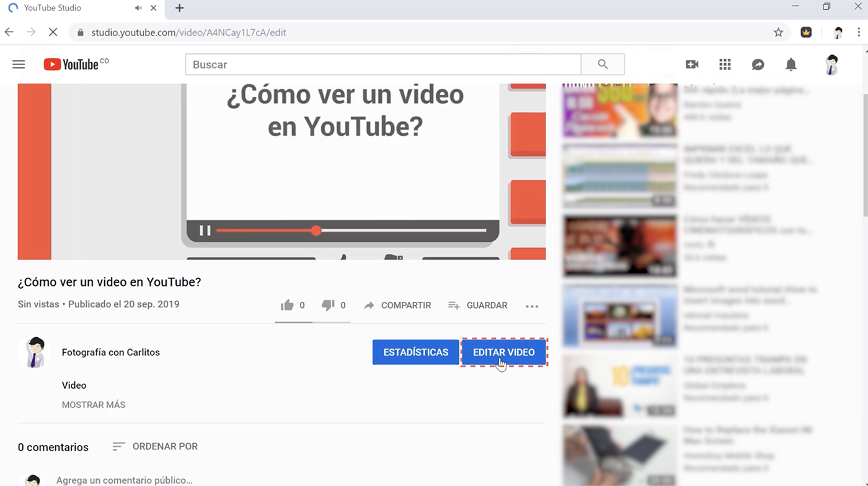Open the browser extension crown icon
This screenshot has width=868, height=486.
(806, 32)
